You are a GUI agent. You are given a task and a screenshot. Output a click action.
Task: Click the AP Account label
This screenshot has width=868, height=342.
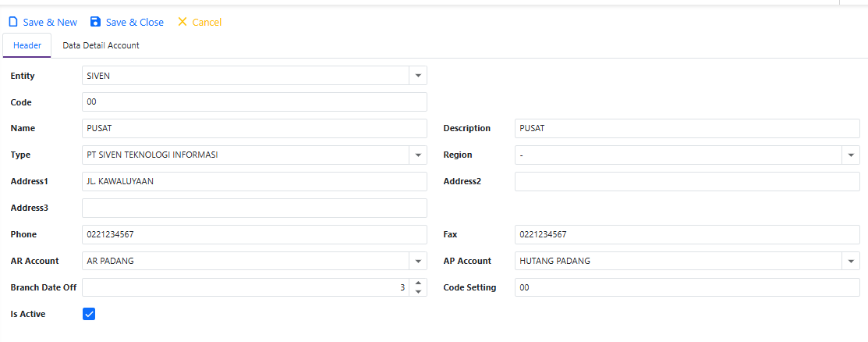[467, 261]
